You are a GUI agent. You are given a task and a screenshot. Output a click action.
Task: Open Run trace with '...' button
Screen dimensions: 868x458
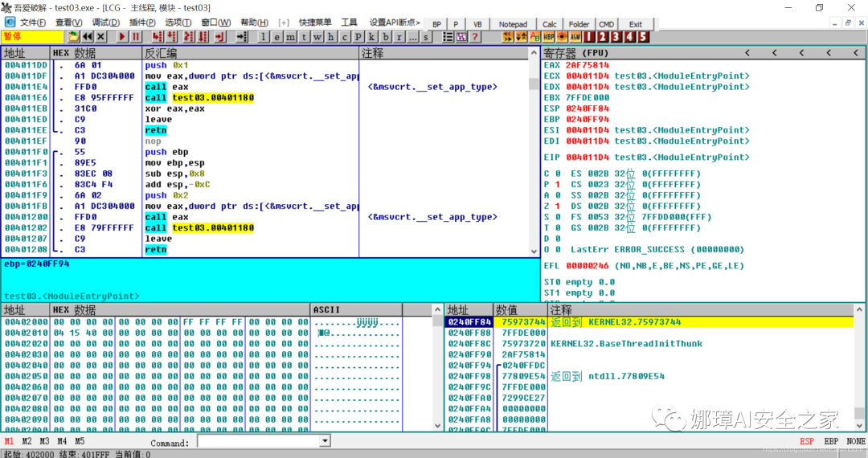412,36
